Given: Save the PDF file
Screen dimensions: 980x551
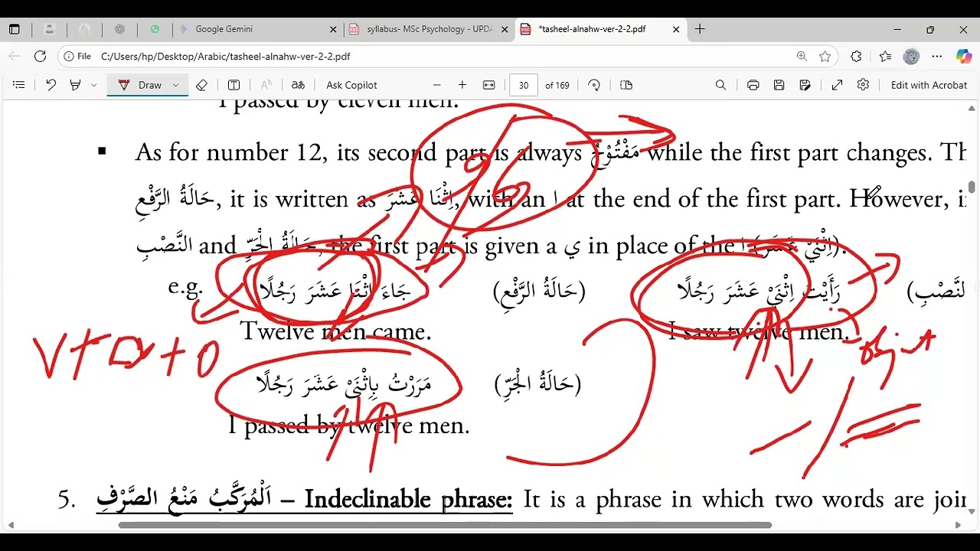Looking at the screenshot, I should tap(779, 85).
